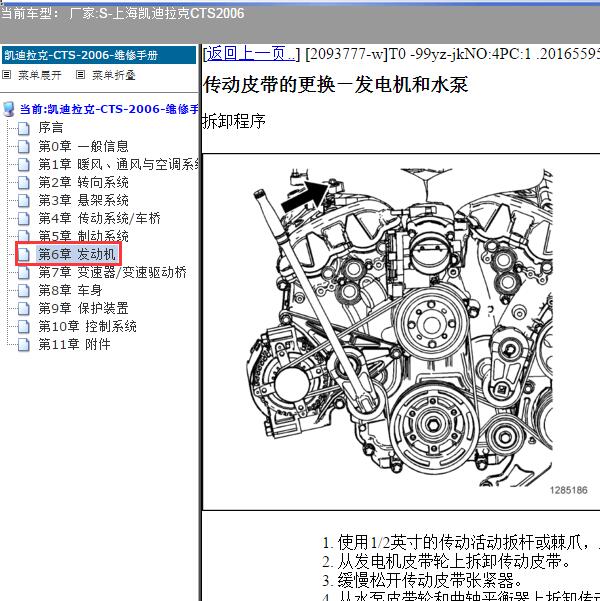
Task: Open the 序言 tree entry
Action: click(51, 128)
